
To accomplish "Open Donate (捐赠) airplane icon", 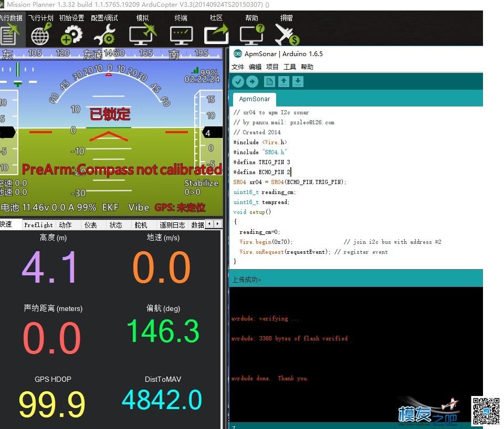I will click(287, 35).
